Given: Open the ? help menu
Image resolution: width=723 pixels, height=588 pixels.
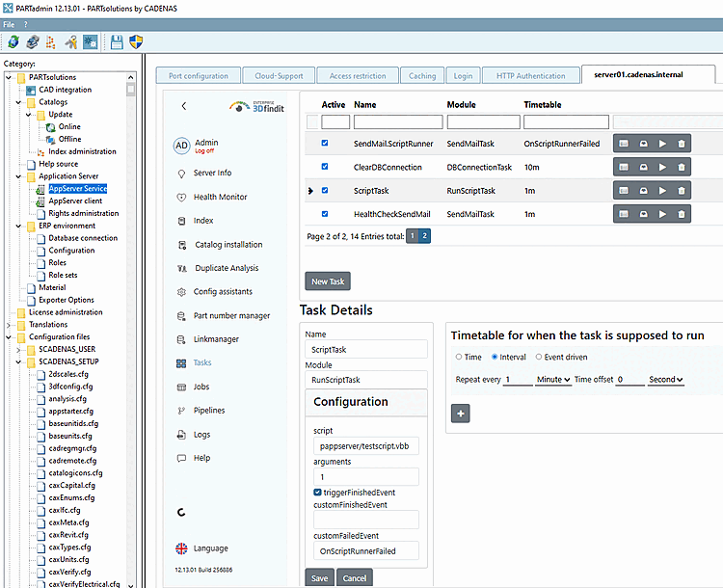Looking at the screenshot, I should pos(26,24).
